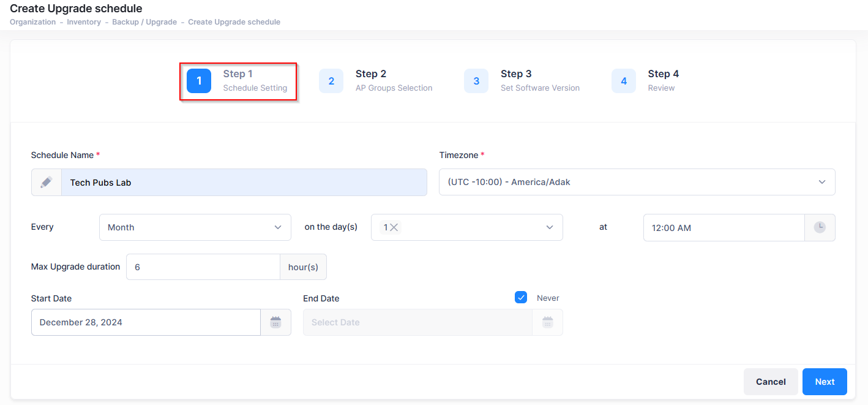Click the Step 4 number badge

click(624, 81)
